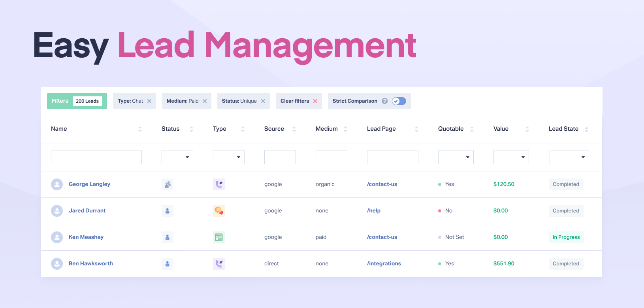Open /contact-us link in Ken Meashey row

(382, 237)
